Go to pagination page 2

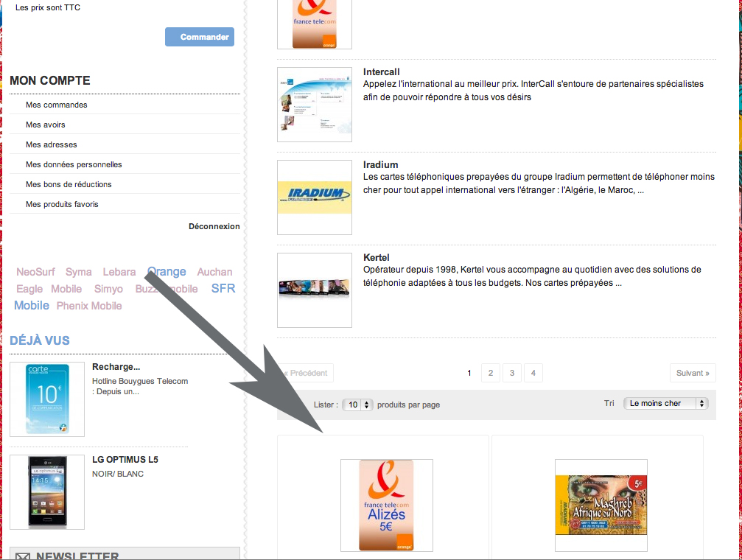(491, 373)
